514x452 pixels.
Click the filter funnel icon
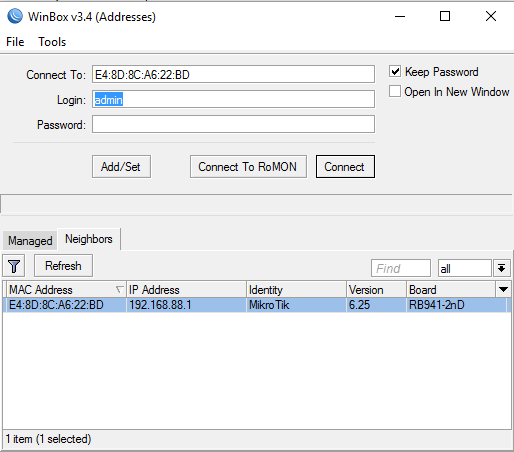pos(14,266)
